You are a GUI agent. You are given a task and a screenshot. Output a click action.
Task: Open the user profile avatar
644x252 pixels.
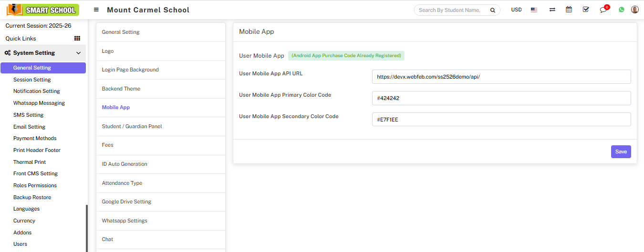(634, 10)
